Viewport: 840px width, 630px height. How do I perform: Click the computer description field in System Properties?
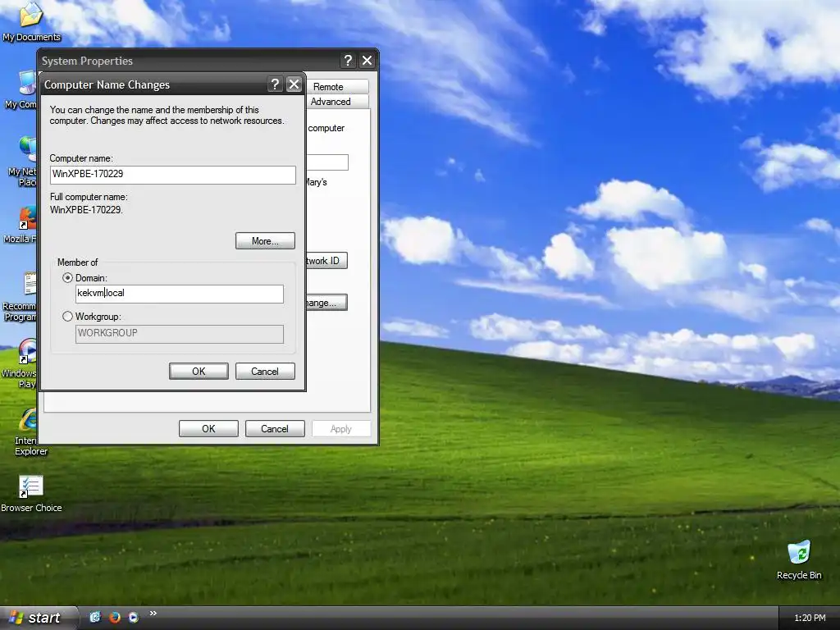(327, 162)
